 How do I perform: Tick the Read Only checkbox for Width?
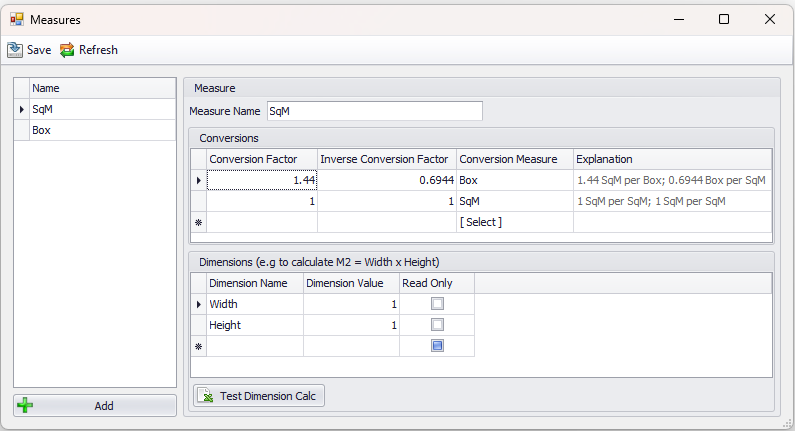(x=437, y=304)
